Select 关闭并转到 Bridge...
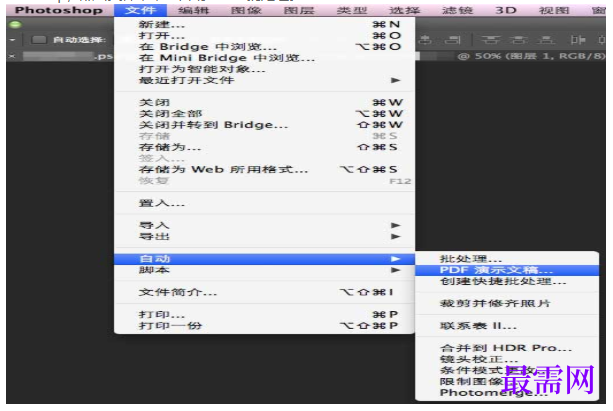This screenshot has height=411, width=613. pos(264,125)
